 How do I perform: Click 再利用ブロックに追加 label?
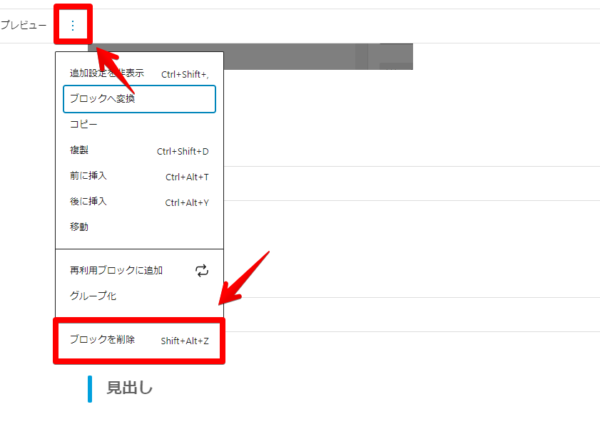(116, 270)
